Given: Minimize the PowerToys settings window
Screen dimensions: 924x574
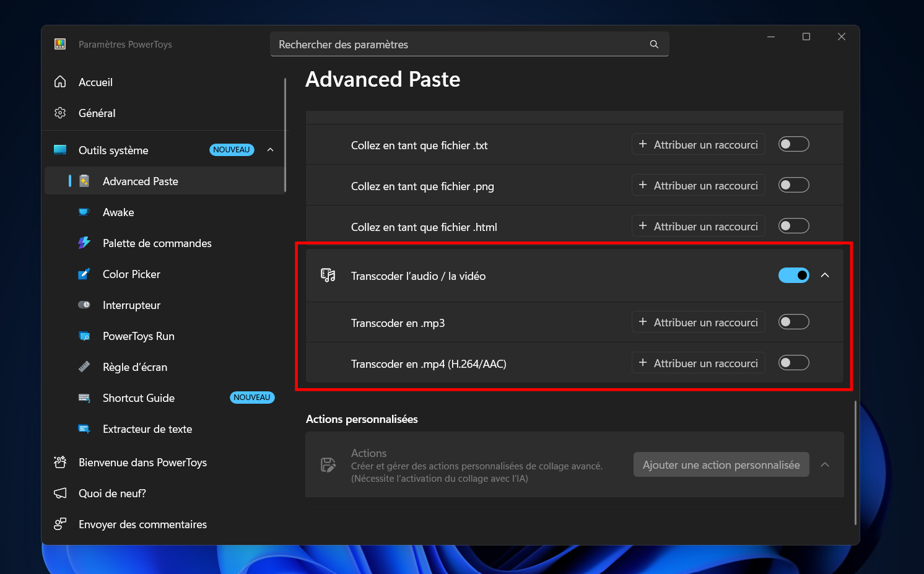Looking at the screenshot, I should pyautogui.click(x=771, y=37).
